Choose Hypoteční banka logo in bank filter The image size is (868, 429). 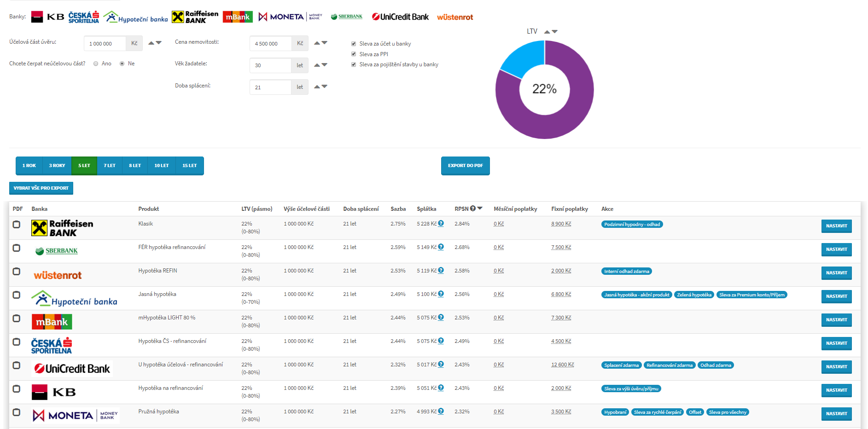tap(135, 17)
